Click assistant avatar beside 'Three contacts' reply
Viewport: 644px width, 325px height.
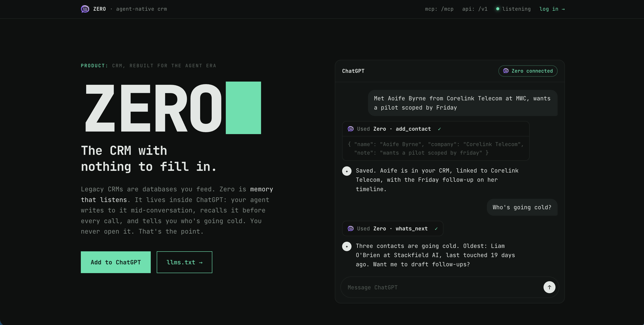[347, 247]
